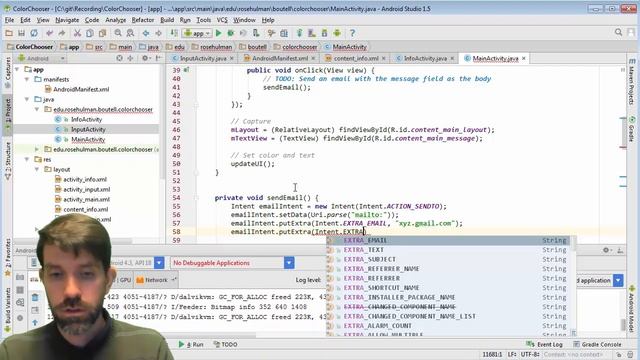
Task: Click the Copy toolbar icon
Action: click(x=90, y=33)
